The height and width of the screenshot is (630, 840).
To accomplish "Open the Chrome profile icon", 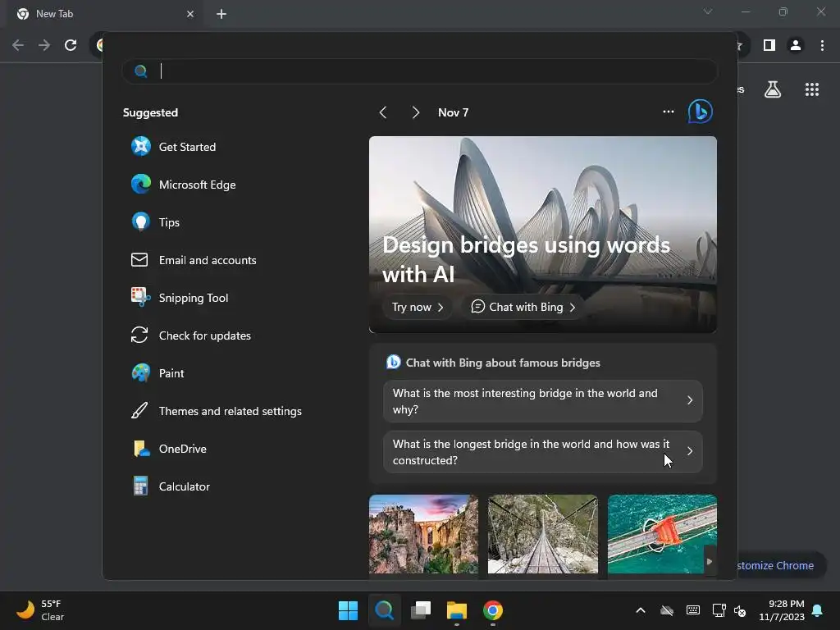I will tap(796, 46).
